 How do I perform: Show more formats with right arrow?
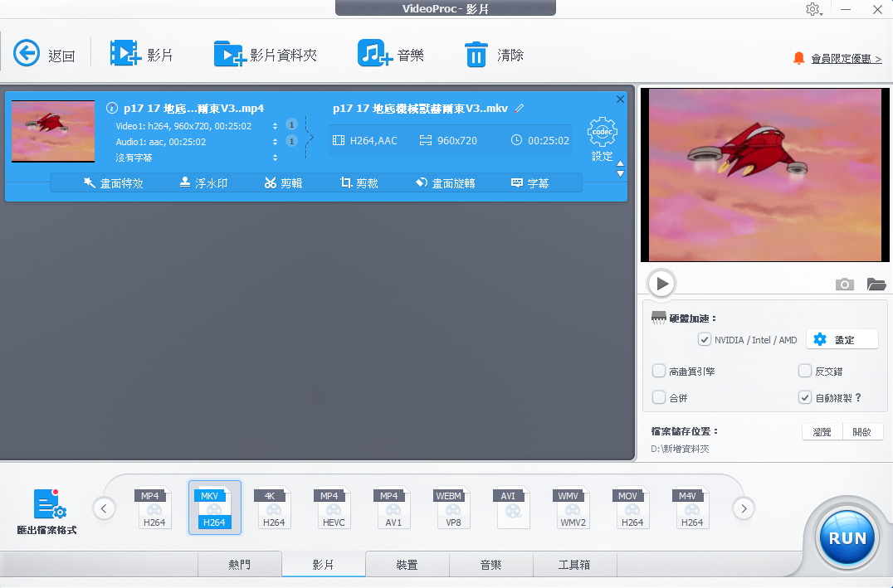[x=744, y=508]
